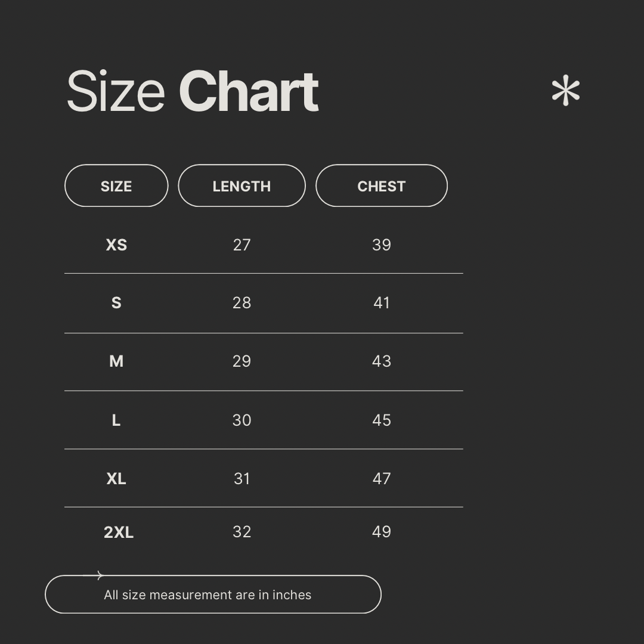
Task: Click the SIZE column header pill
Action: pos(116,186)
